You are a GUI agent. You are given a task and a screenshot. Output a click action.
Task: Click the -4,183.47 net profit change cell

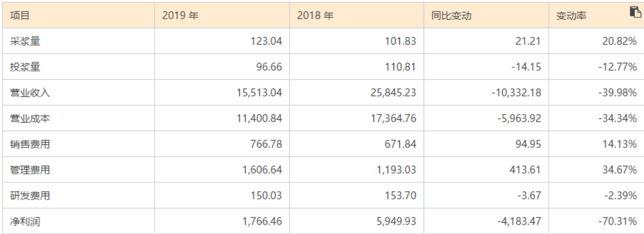pos(516,222)
